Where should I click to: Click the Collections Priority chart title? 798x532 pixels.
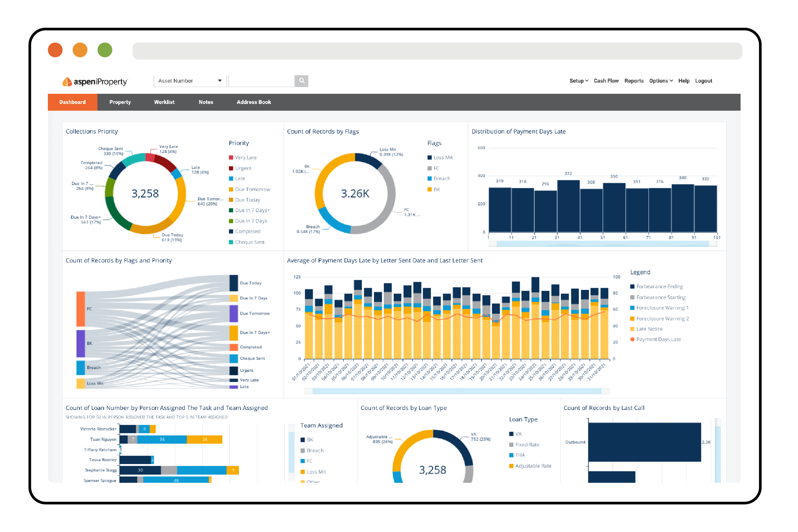(92, 131)
